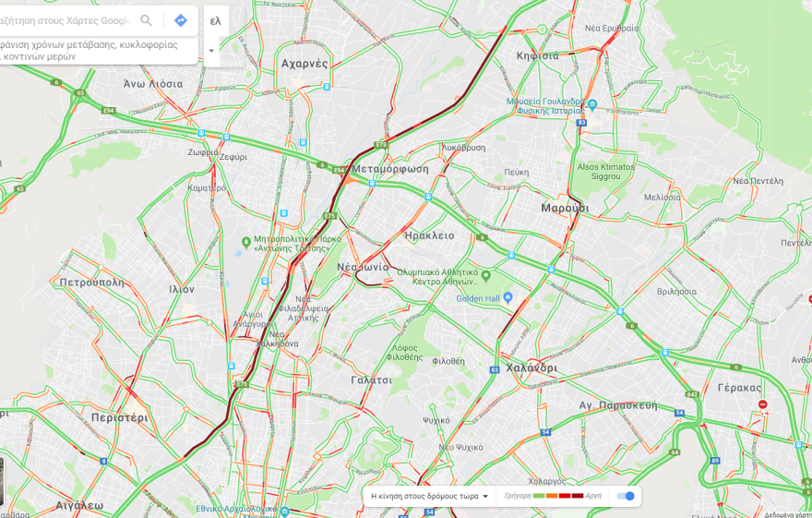Click the dark red slow traffic swatch

pyautogui.click(x=578, y=496)
